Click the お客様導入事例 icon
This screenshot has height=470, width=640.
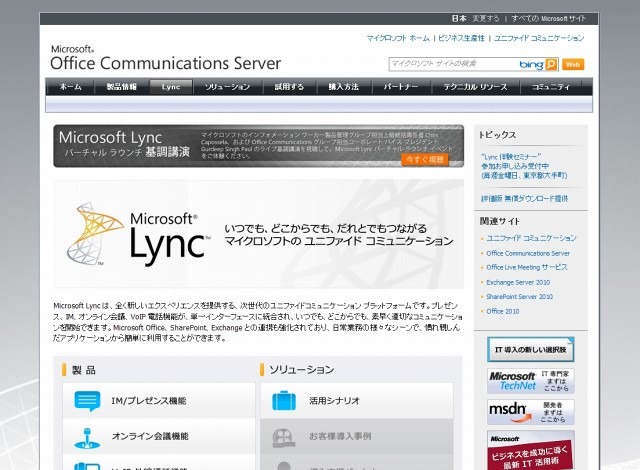click(x=284, y=438)
